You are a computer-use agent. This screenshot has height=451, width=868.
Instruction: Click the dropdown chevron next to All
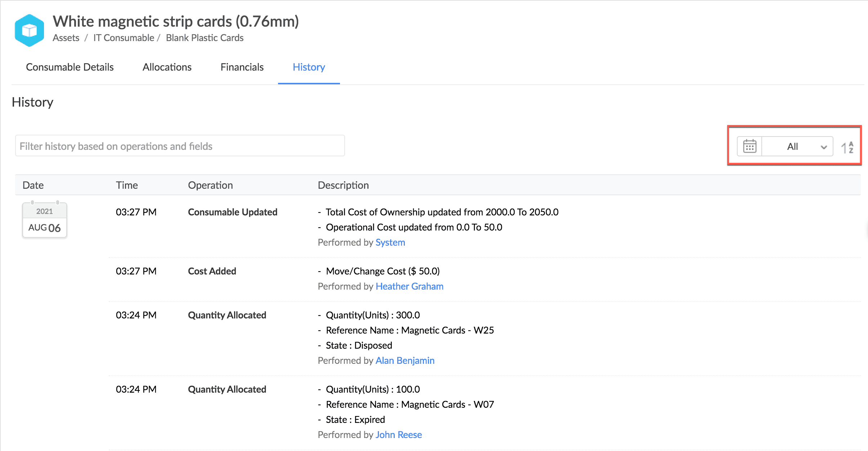(823, 147)
